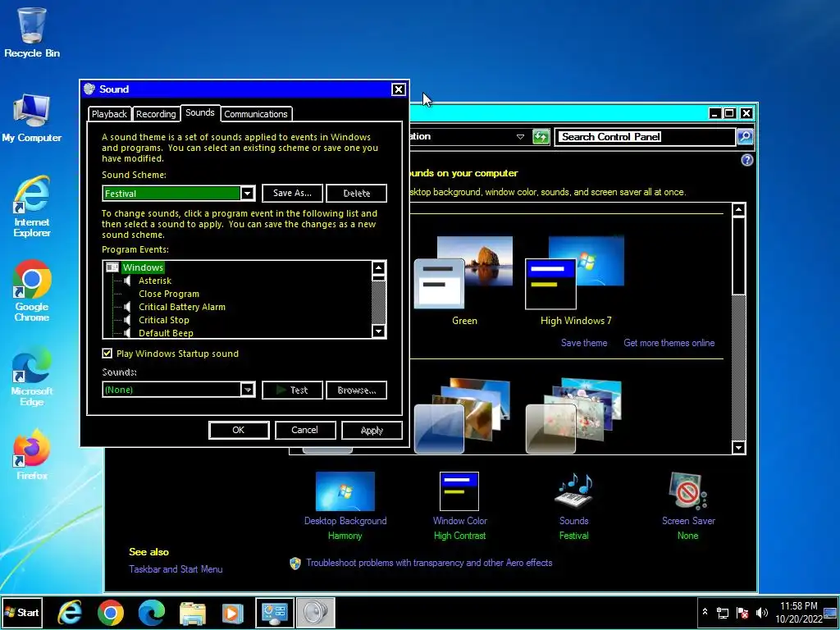Screen dimensions: 840x630
Task: Click the Save As... button
Action: [292, 194]
